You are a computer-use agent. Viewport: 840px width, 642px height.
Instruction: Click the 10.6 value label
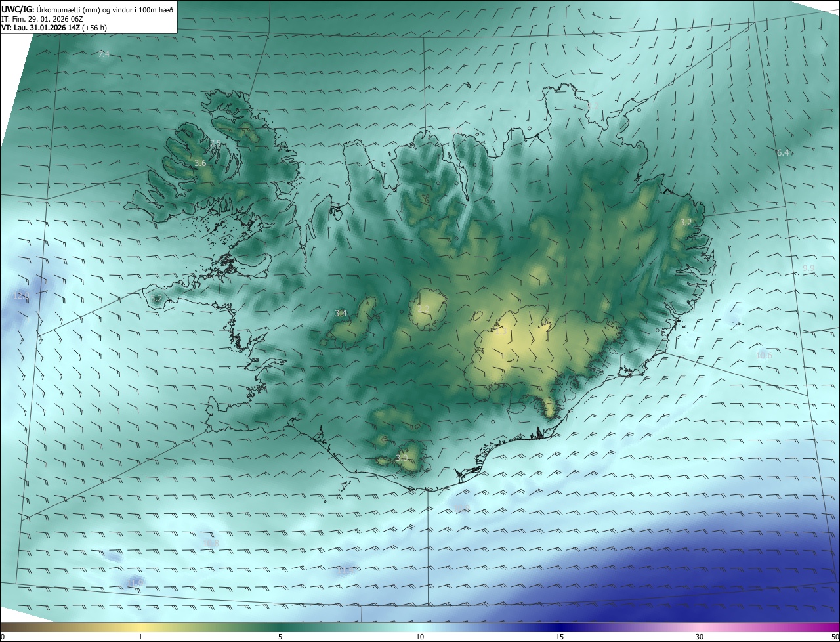(765, 356)
